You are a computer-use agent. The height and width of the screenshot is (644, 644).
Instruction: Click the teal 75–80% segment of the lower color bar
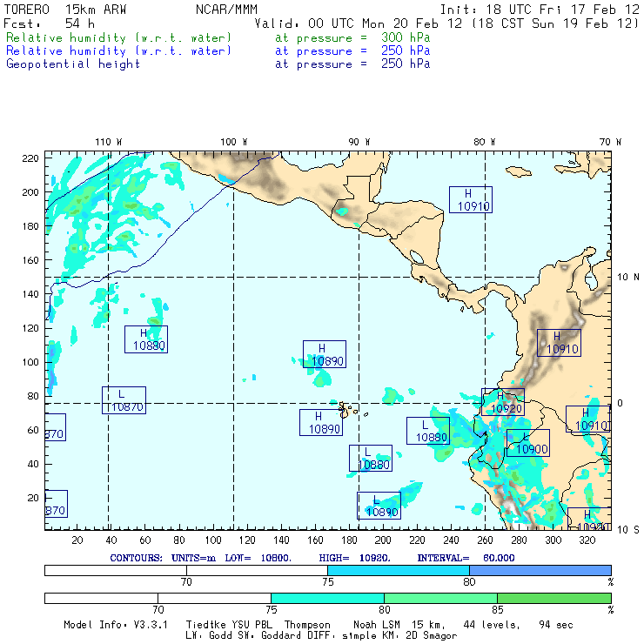coord(328,598)
